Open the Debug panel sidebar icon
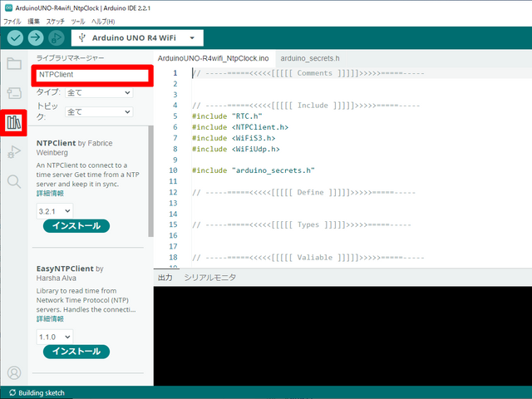 [13, 152]
